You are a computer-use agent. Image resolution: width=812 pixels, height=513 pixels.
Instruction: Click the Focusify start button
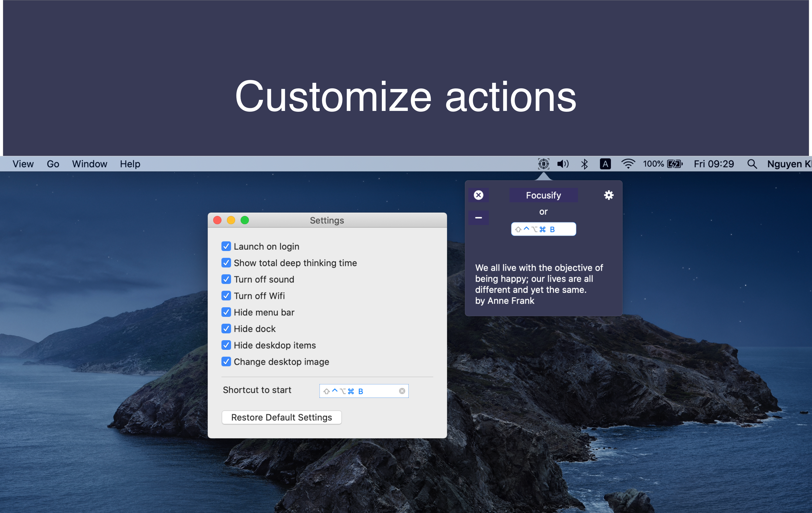543,195
